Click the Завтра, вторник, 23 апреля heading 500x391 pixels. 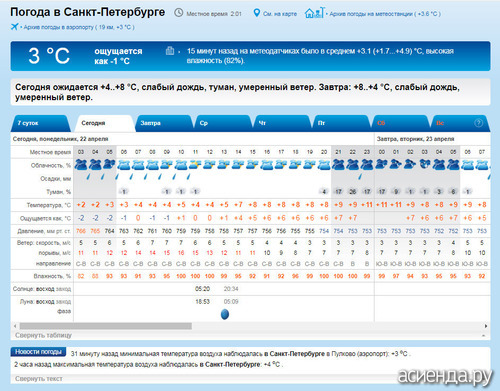coord(415,139)
